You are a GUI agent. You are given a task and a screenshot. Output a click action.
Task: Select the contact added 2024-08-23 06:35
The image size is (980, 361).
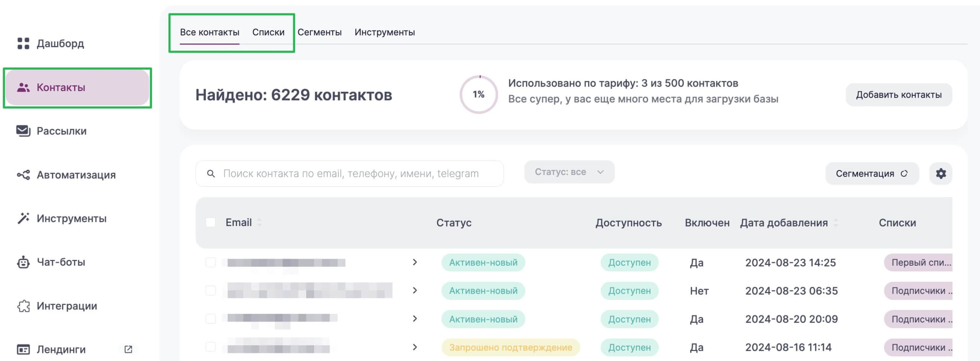[x=211, y=291]
